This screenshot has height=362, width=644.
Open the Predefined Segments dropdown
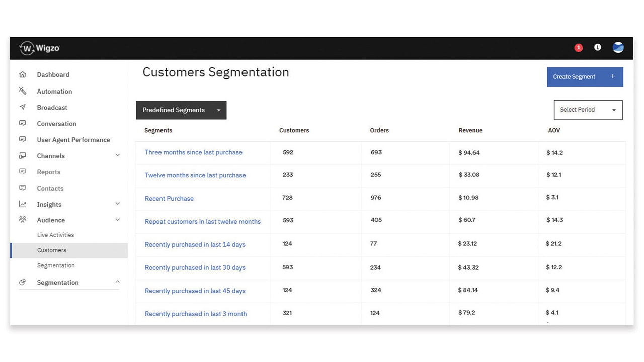coord(181,110)
